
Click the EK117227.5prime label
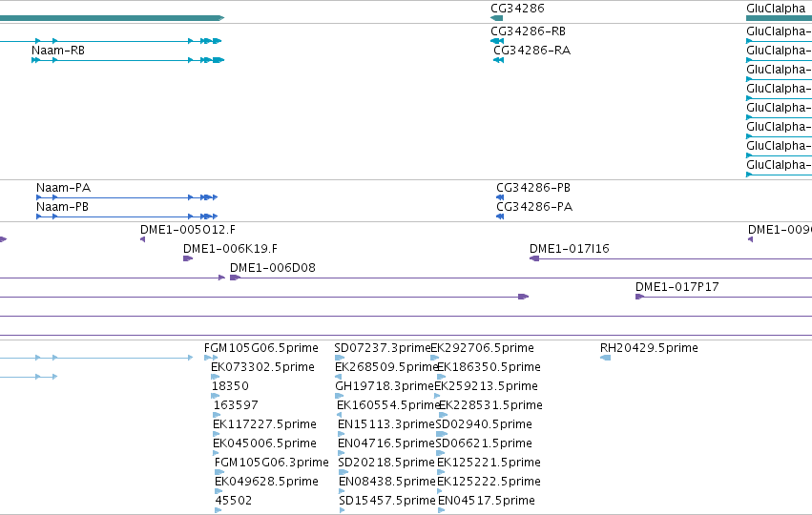264,424
